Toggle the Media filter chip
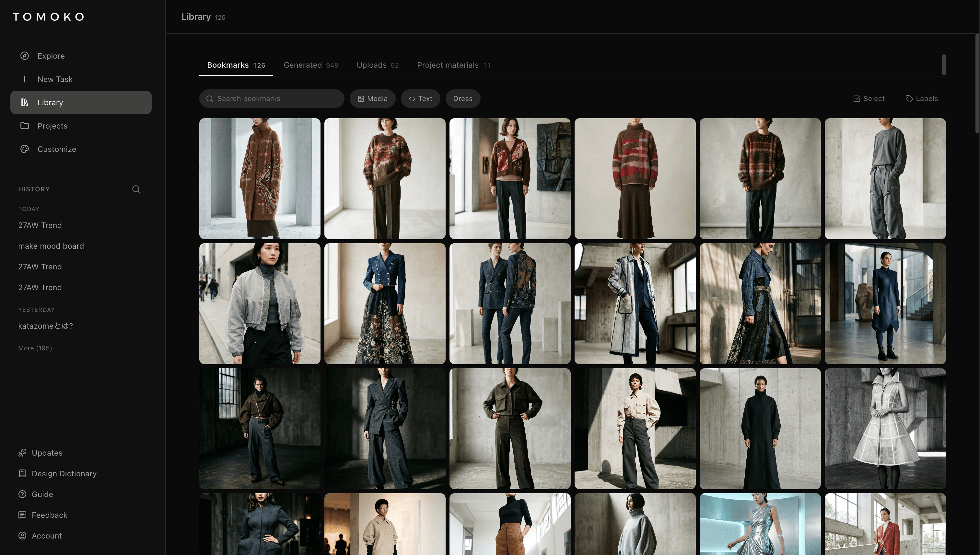This screenshot has height=555, width=980. (x=372, y=99)
